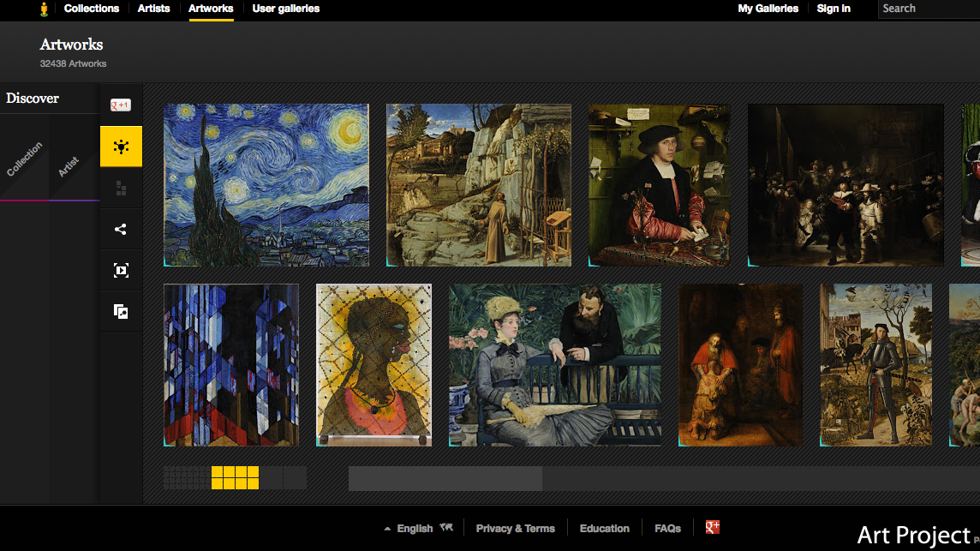Viewport: 980px width, 551px height.
Task: Choose the largest thumbnail size option
Action: [284, 478]
